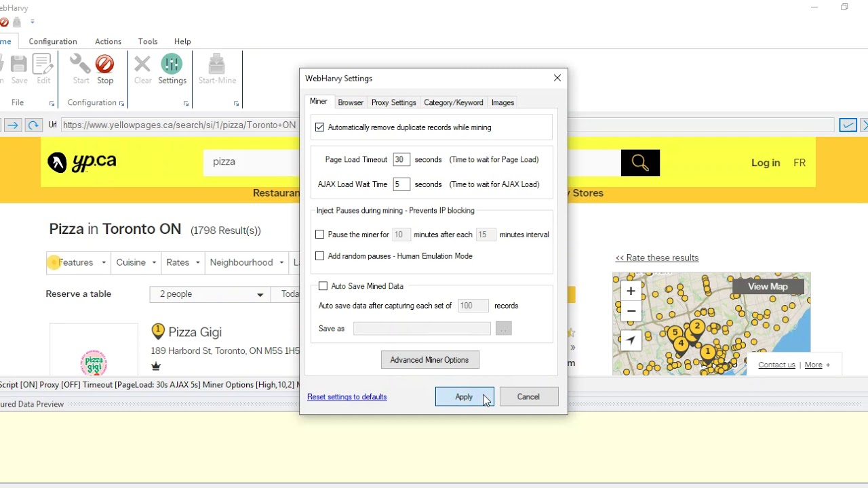868x488 pixels.
Task: Enable Add random pauses Human Emulation Mode
Action: [320, 256]
